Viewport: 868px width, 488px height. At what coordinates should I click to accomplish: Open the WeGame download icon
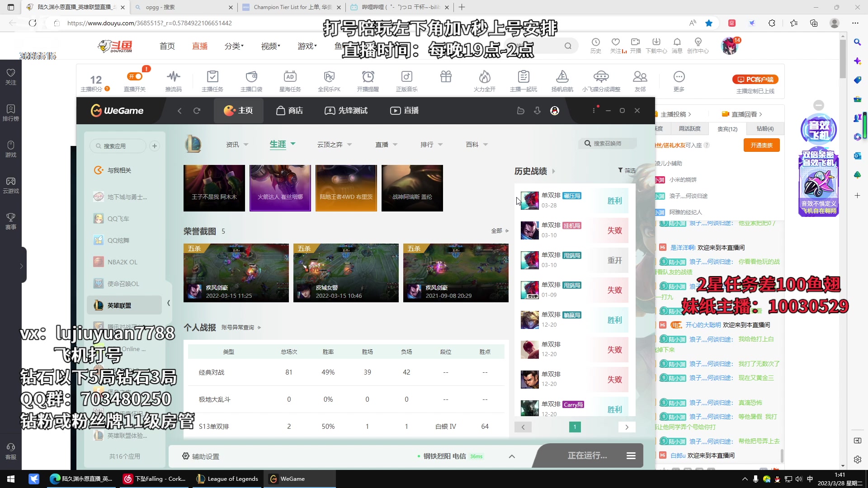tap(537, 111)
